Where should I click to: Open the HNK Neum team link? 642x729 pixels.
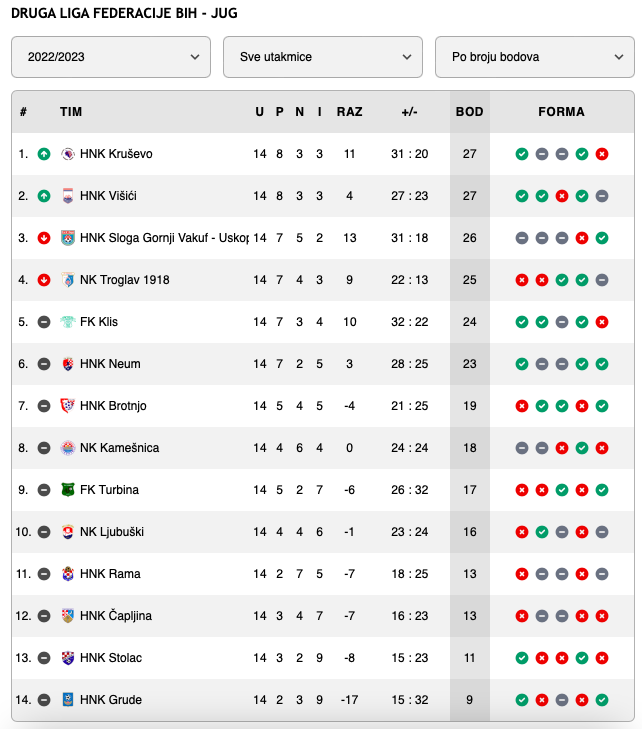[110, 364]
